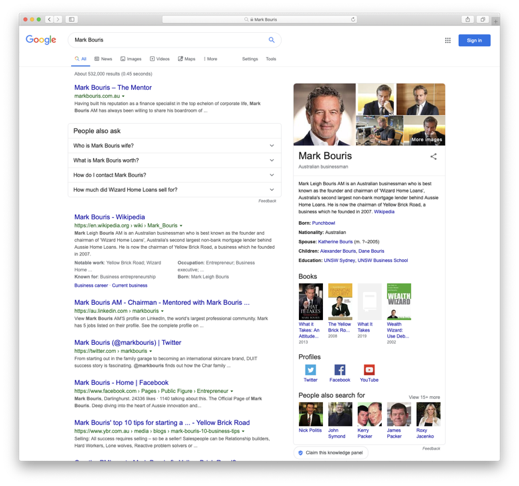Open dropdown arrow beside the LinkedIn URL

(x=162, y=311)
